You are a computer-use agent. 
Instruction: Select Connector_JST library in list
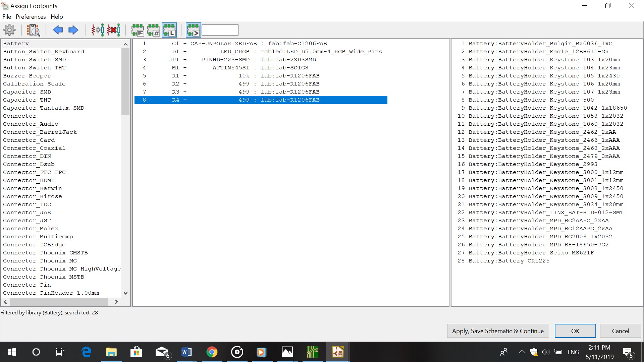tap(27, 221)
